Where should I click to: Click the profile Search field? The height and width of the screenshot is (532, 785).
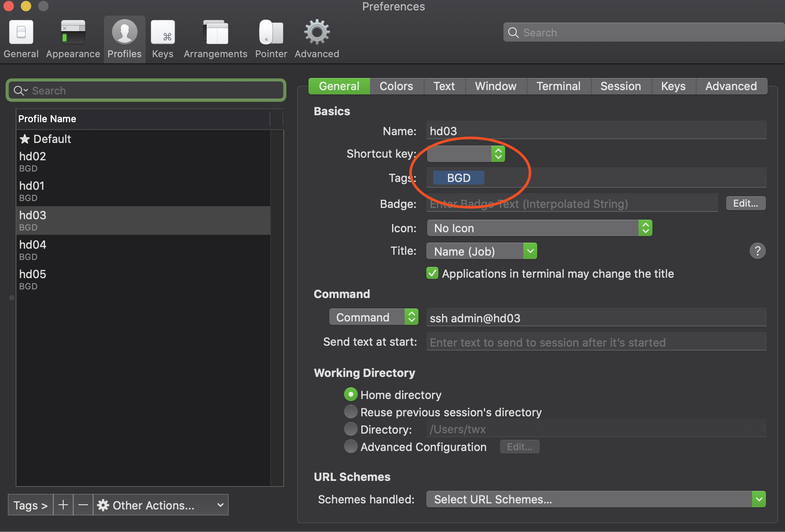[146, 91]
